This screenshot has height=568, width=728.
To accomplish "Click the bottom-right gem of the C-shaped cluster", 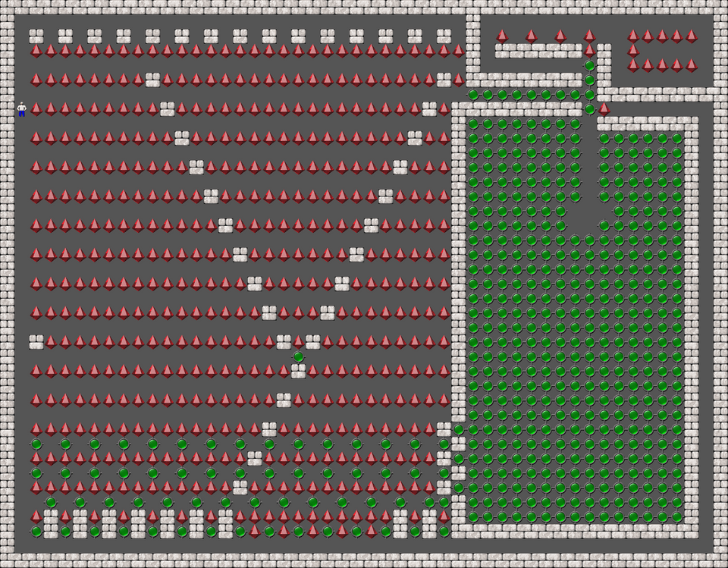I will tap(692, 65).
